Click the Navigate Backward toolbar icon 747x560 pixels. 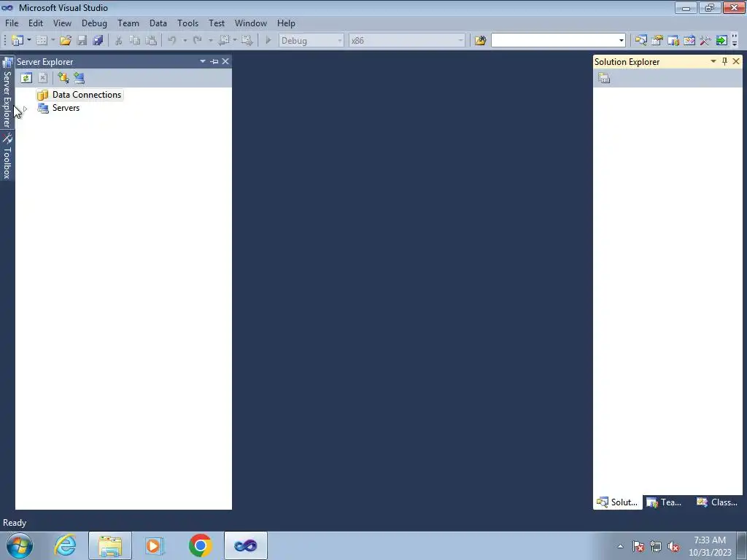[224, 41]
